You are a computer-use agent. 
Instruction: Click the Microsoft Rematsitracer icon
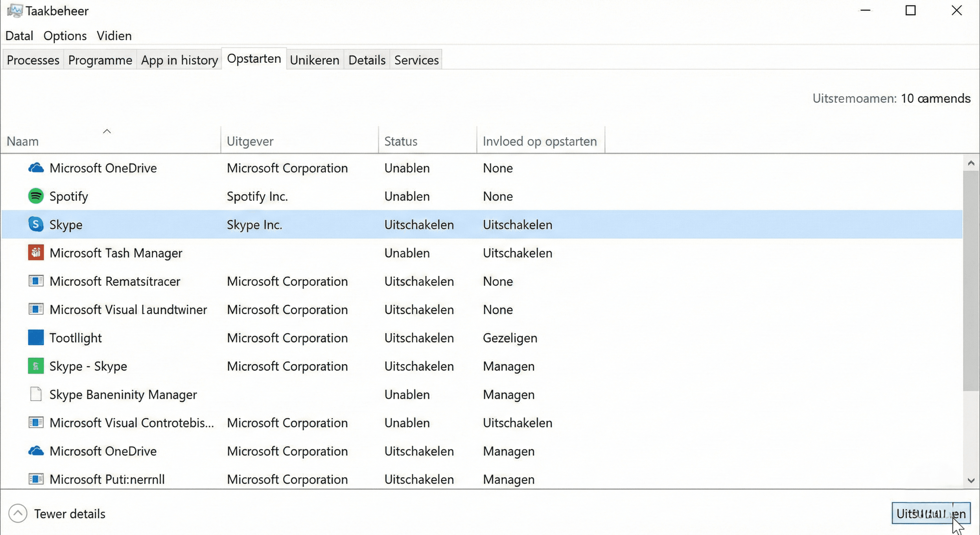click(x=36, y=281)
